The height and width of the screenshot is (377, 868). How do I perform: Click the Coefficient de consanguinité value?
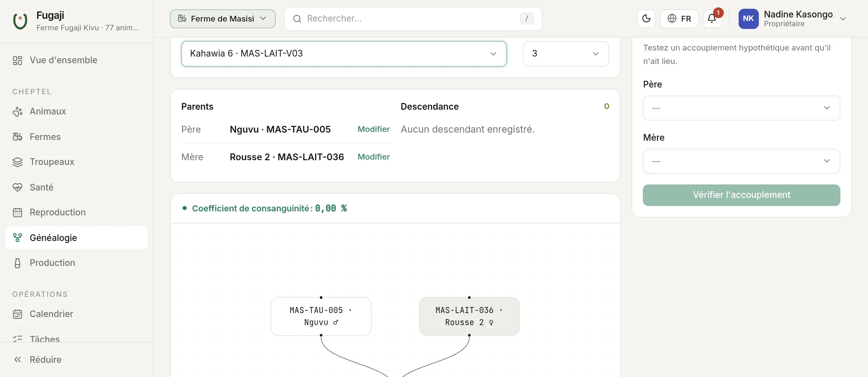331,208
